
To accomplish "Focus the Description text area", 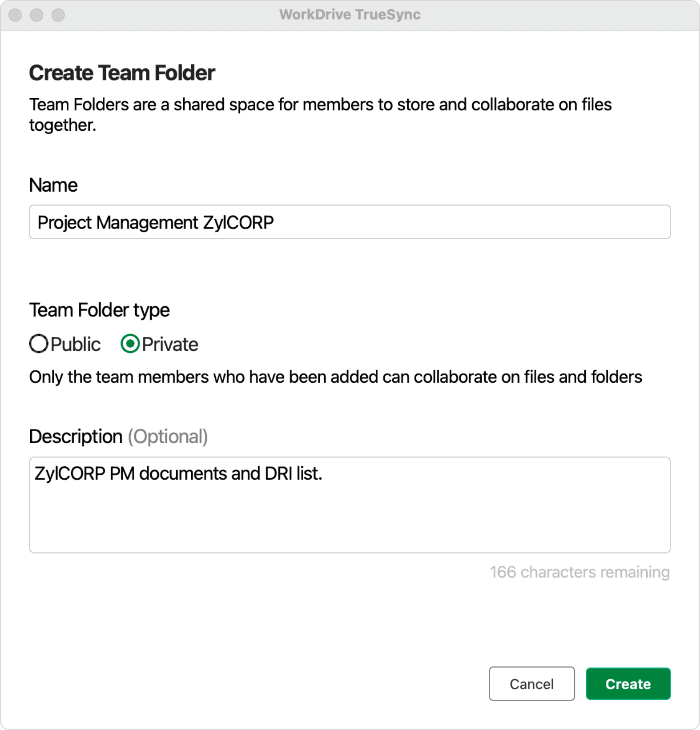I will [x=350, y=505].
